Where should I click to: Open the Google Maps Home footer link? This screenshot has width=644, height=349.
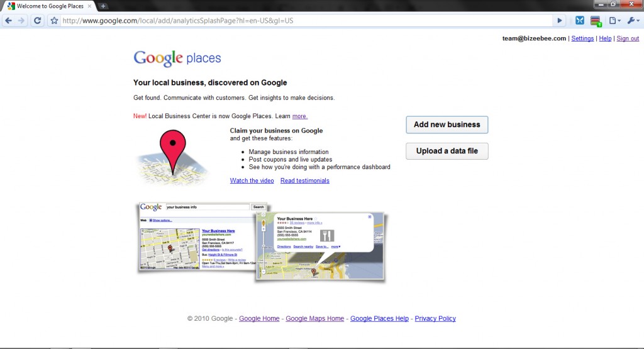[x=314, y=319]
